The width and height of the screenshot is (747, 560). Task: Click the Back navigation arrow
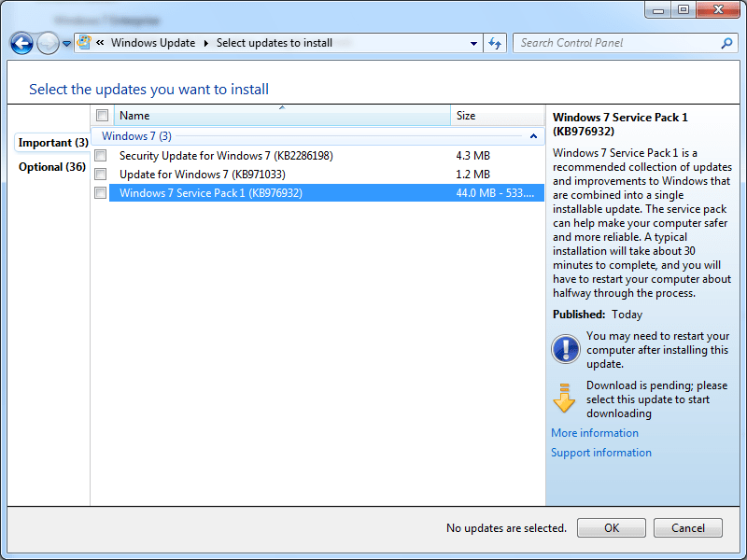click(x=21, y=43)
